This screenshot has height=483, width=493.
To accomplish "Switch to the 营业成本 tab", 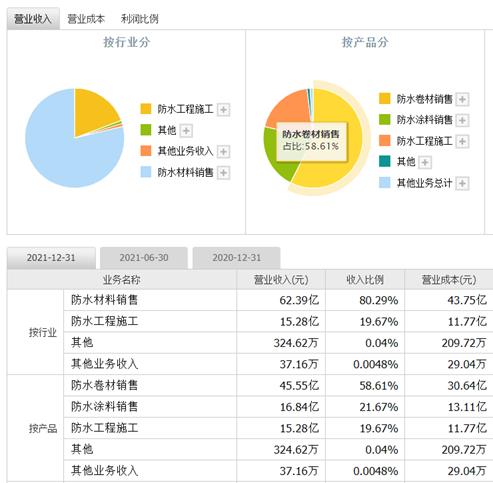I will [86, 19].
